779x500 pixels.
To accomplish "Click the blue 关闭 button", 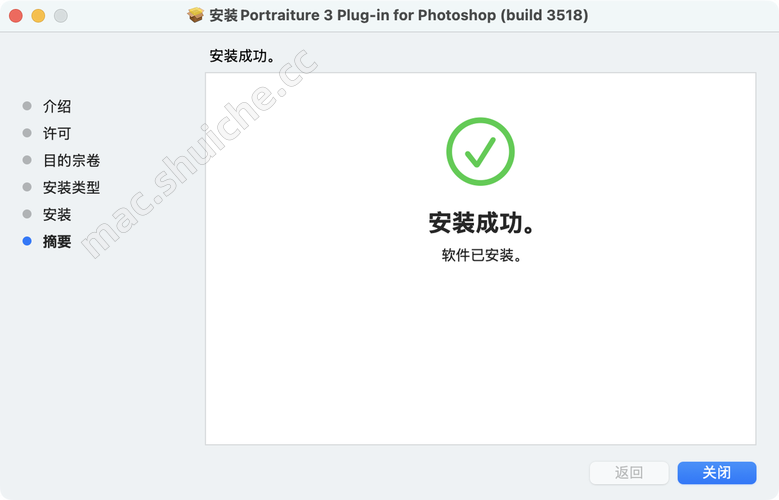I will (717, 472).
